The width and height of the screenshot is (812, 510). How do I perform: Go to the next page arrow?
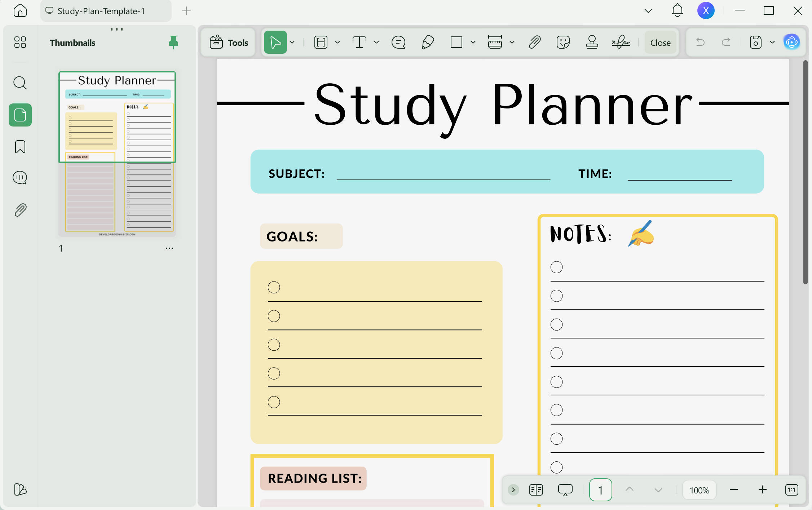pos(658,490)
